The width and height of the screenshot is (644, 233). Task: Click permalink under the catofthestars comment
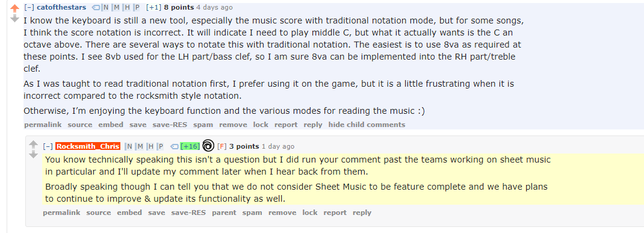coord(43,125)
